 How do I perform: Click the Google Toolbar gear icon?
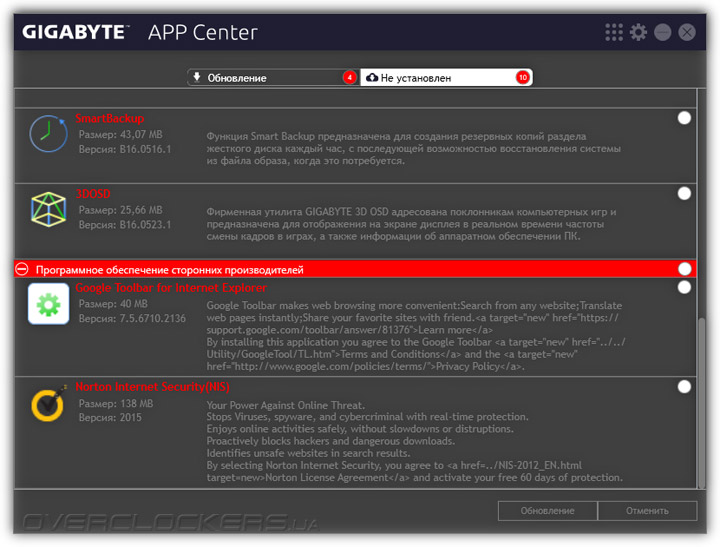(48, 304)
